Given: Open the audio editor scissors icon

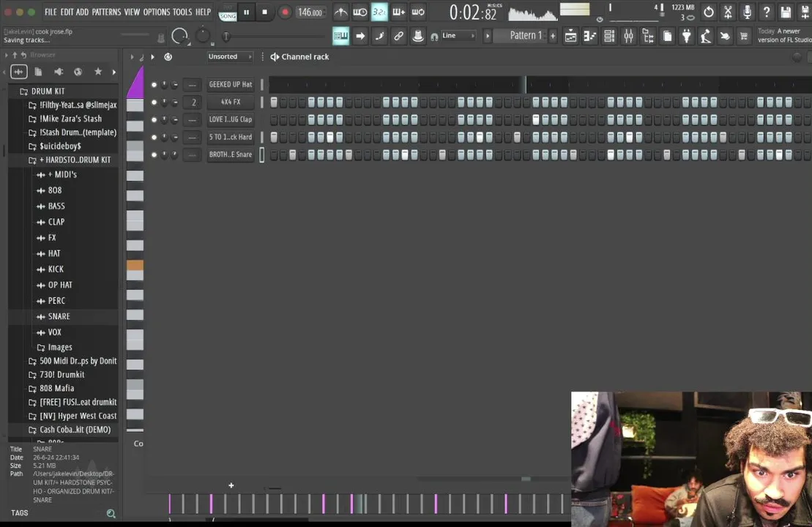Looking at the screenshot, I should pyautogui.click(x=728, y=12).
